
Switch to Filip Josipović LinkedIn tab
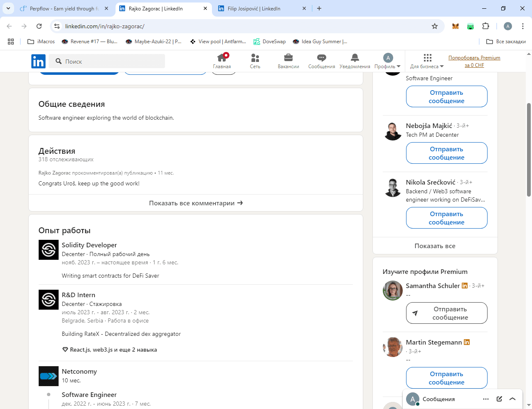[x=262, y=8]
